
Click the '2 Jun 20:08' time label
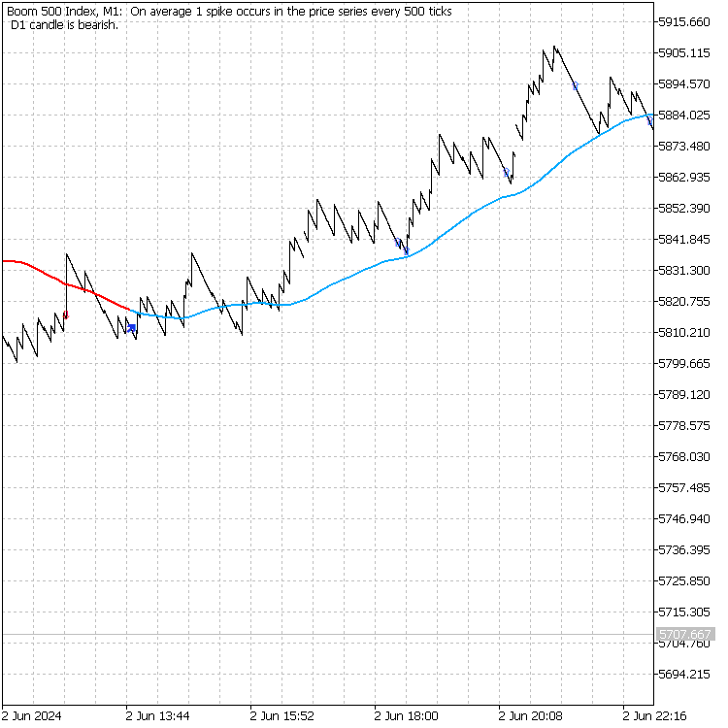[531, 716]
